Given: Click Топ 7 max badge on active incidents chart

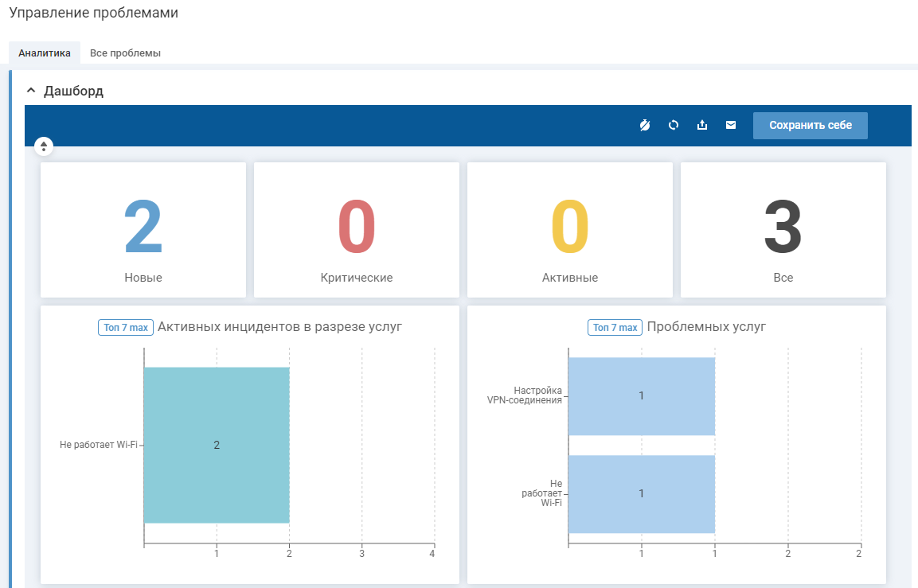Looking at the screenshot, I should tap(126, 328).
